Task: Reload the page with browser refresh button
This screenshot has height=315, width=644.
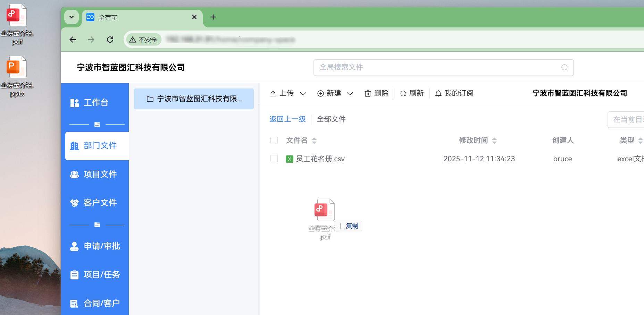Action: click(x=110, y=40)
